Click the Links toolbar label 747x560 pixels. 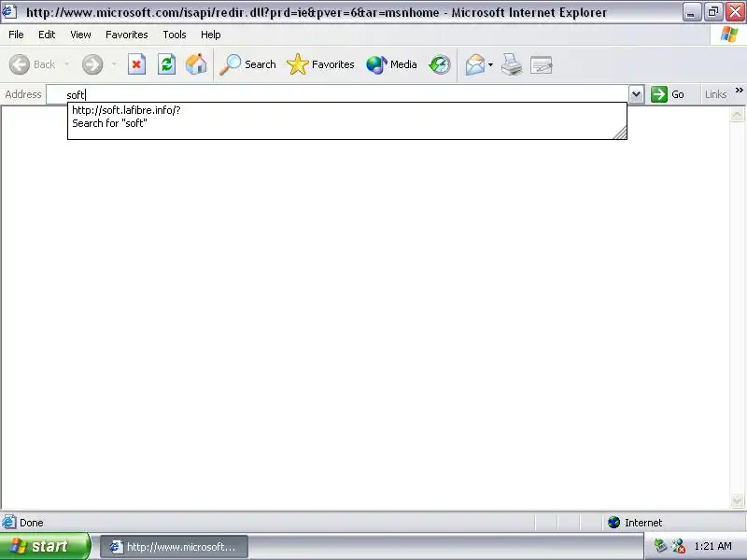coord(715,94)
